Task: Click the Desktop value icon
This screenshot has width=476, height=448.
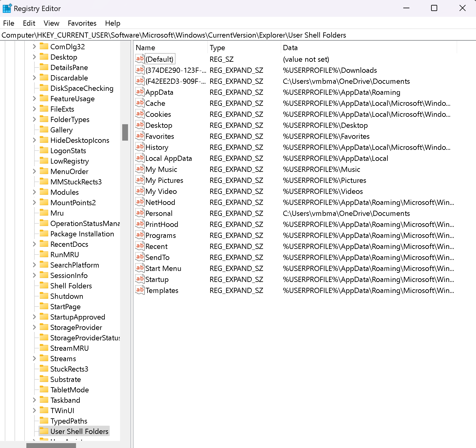Action: tap(140, 125)
